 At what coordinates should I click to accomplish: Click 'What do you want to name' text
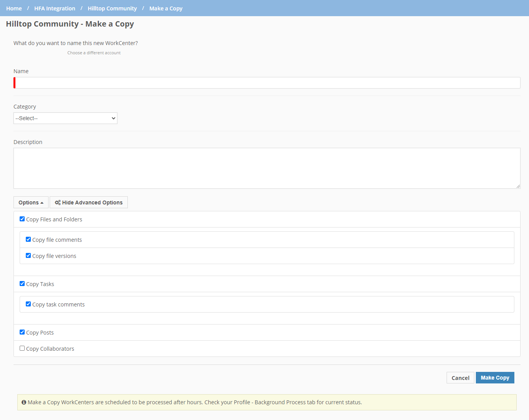(75, 43)
